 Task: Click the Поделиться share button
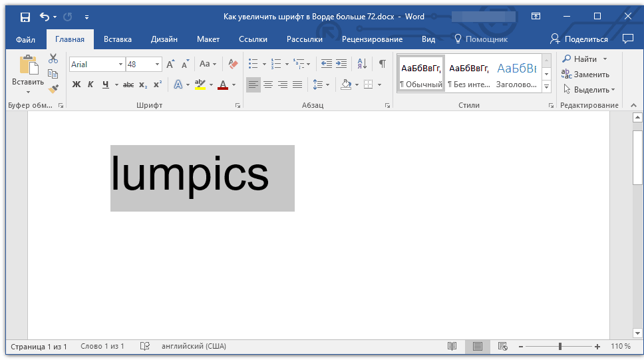[x=579, y=39]
